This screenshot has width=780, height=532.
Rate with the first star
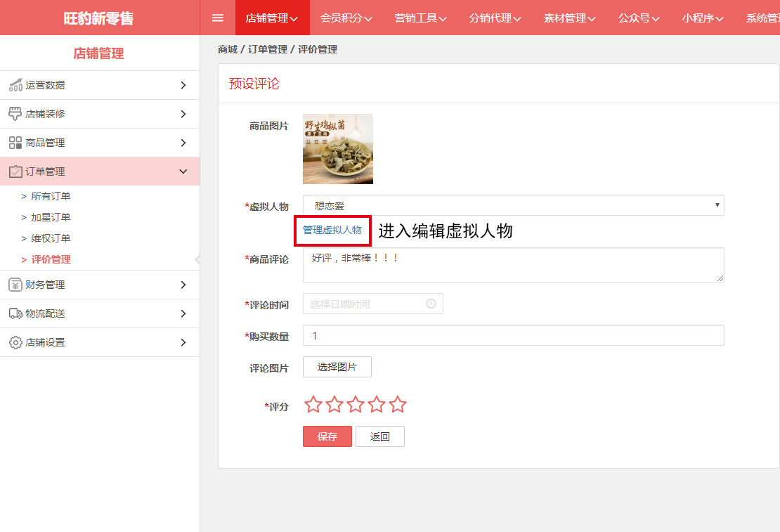(313, 405)
